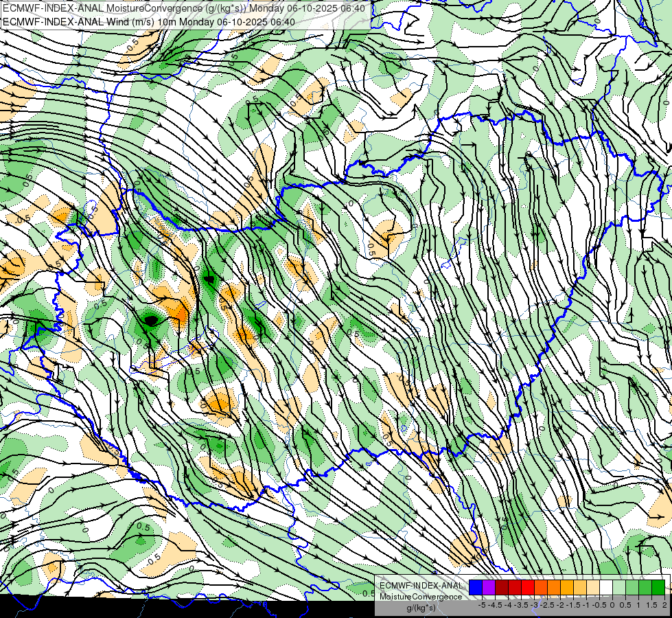Click the legend tick value -4.5

pyautogui.click(x=496, y=605)
